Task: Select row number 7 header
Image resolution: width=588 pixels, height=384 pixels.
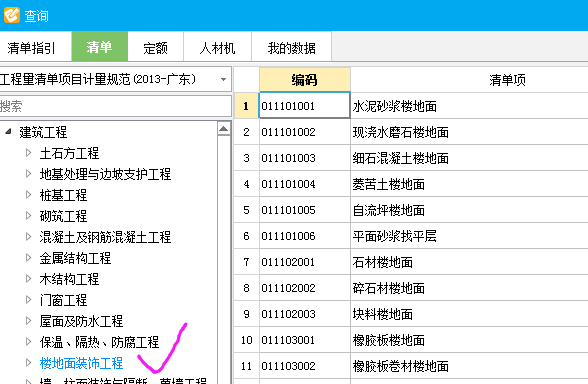Action: [246, 262]
